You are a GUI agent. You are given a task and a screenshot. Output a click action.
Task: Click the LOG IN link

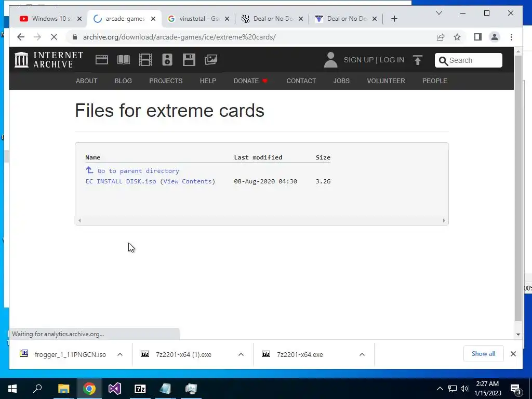[x=392, y=60]
